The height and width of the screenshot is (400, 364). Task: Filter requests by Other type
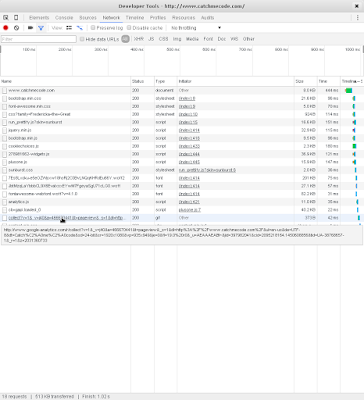pyautogui.click(x=249, y=39)
